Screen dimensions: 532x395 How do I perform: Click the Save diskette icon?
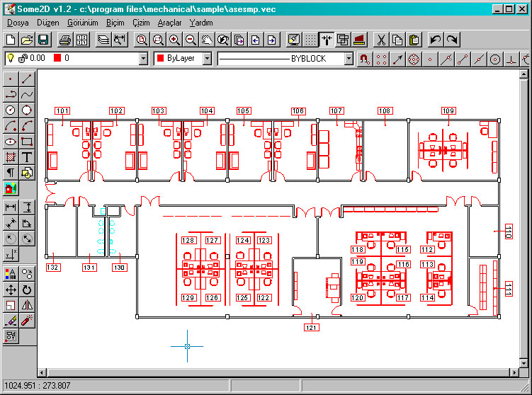pyautogui.click(x=43, y=40)
